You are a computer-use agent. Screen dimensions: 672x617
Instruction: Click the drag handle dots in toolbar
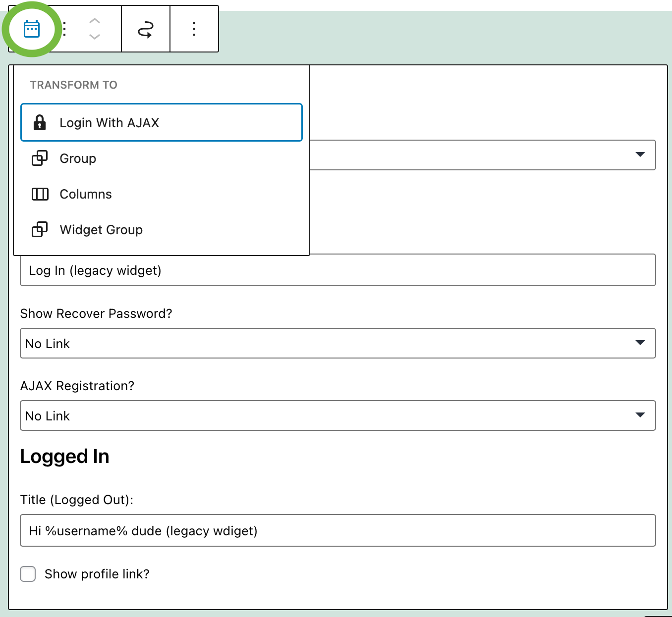point(64,29)
